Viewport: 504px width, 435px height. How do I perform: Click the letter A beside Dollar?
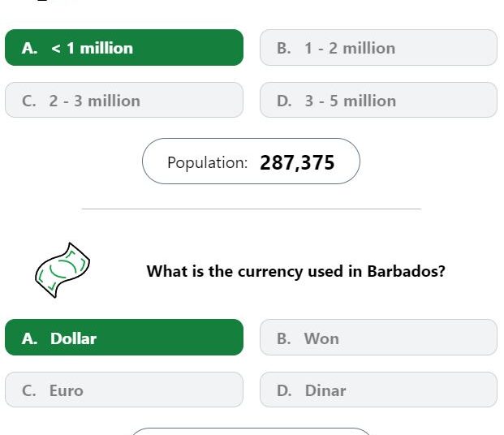pos(29,338)
